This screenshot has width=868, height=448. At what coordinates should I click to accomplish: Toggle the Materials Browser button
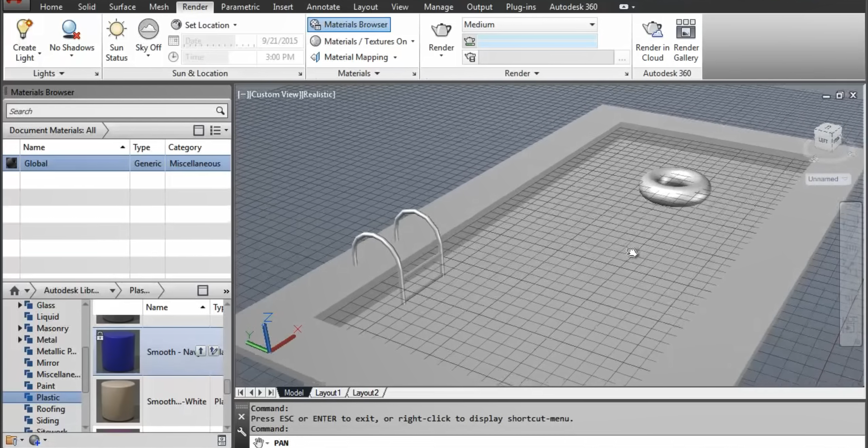349,24
